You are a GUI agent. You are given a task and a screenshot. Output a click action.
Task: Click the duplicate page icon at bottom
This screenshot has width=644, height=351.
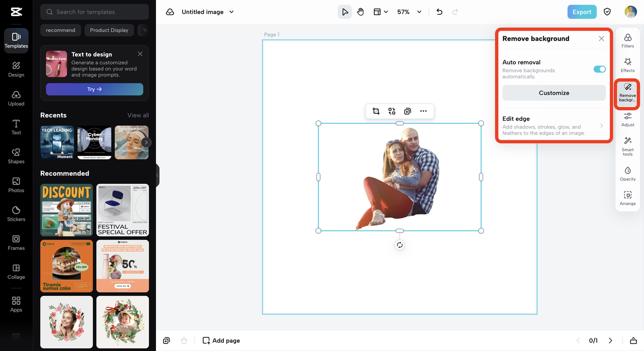167,340
